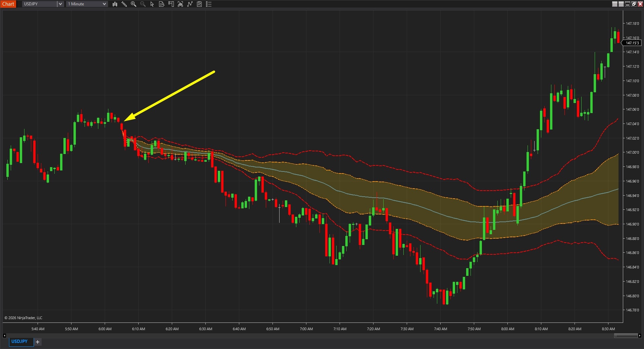Image resolution: width=644 pixels, height=349 pixels.
Task: Add a new tab with plus button
Action: [38, 342]
